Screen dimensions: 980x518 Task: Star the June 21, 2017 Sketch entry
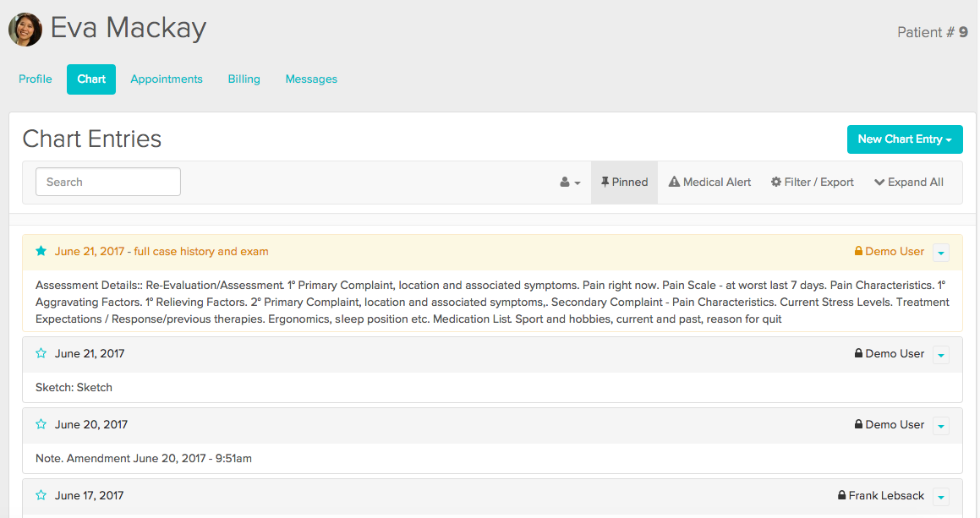[x=41, y=353]
